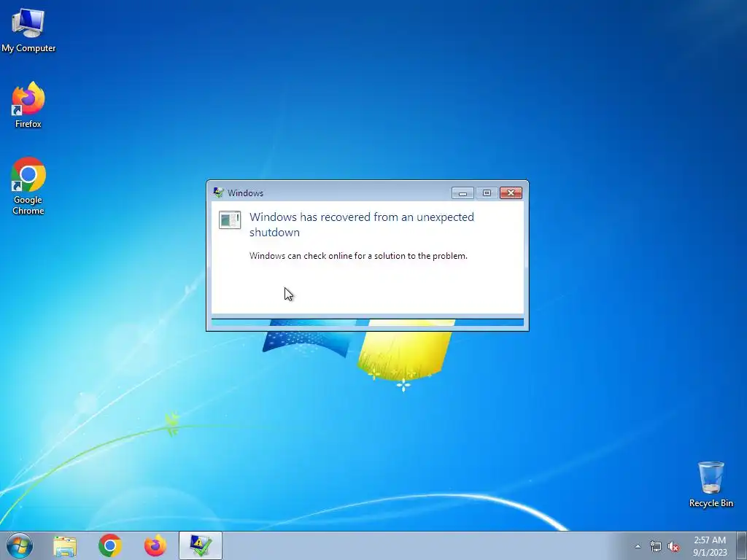Open File Explorer from the taskbar
The width and height of the screenshot is (747, 560).
pos(65,546)
